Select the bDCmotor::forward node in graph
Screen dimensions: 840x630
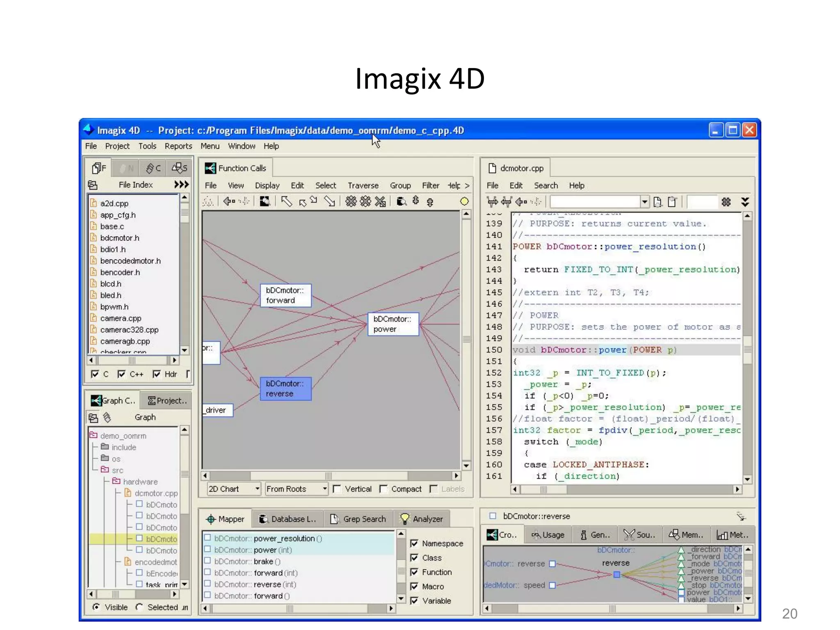[285, 295]
